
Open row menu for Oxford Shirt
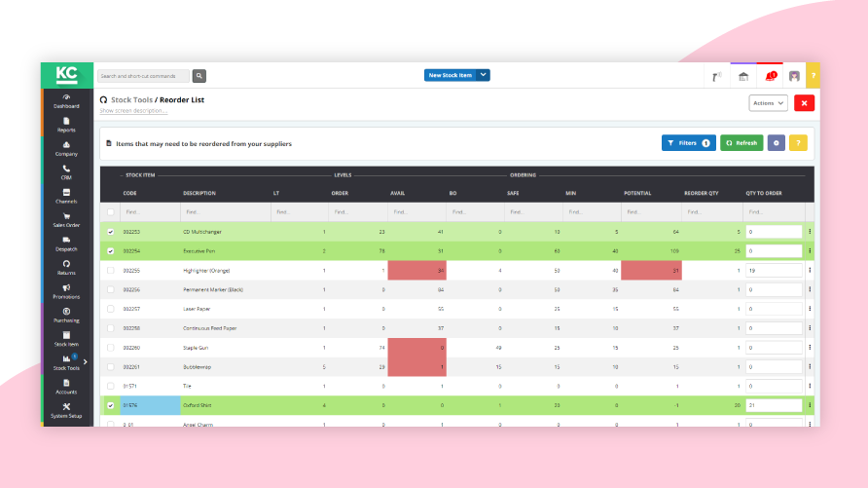tap(810, 405)
